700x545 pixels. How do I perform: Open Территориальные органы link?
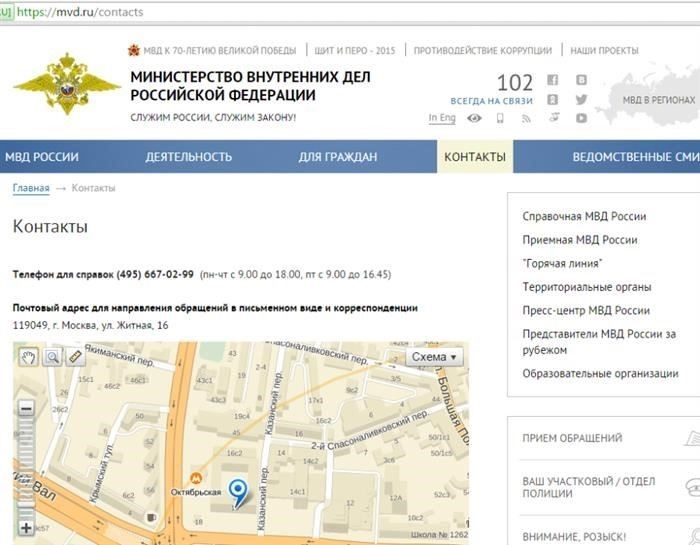tap(587, 287)
